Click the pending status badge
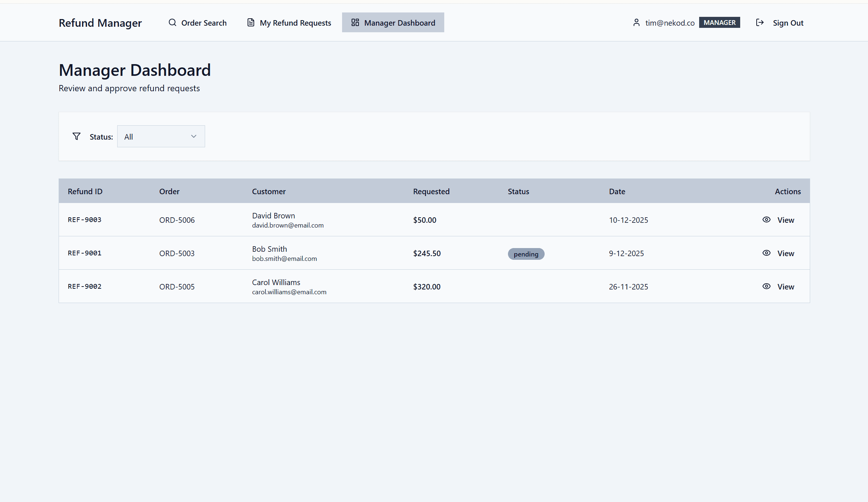Image resolution: width=868 pixels, height=502 pixels. (x=526, y=254)
